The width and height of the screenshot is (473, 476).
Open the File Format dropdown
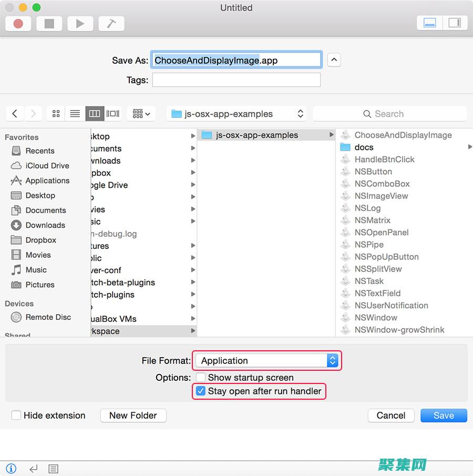pos(268,361)
